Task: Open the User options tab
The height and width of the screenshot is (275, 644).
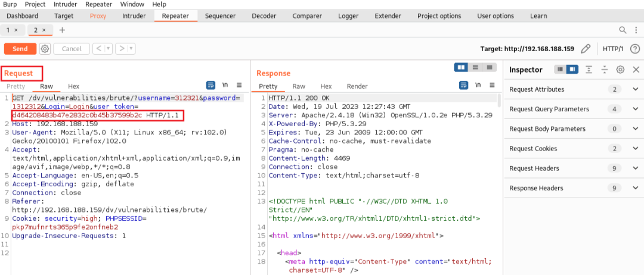Action: click(x=496, y=16)
